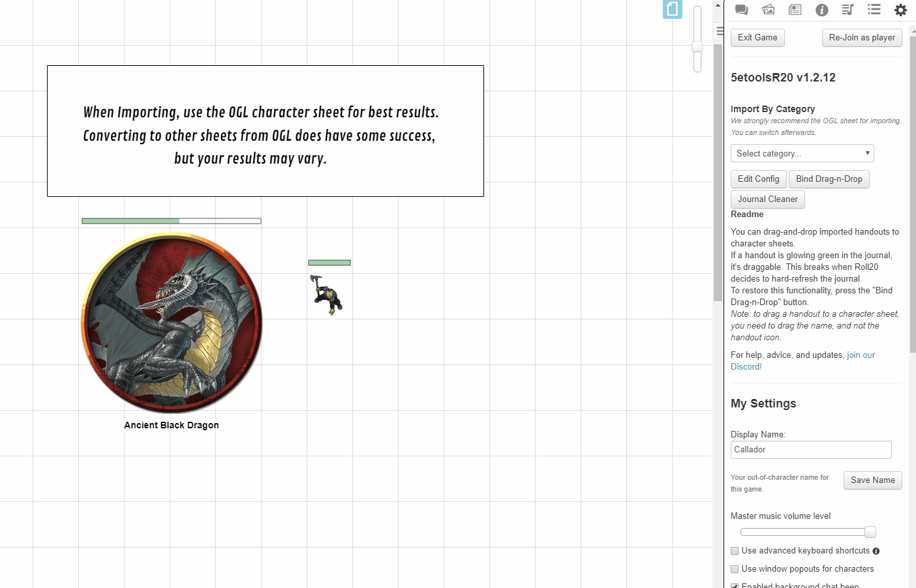The image size is (916, 588).
Task: Click the sidebar collapse handle
Action: pyautogui.click(x=720, y=31)
